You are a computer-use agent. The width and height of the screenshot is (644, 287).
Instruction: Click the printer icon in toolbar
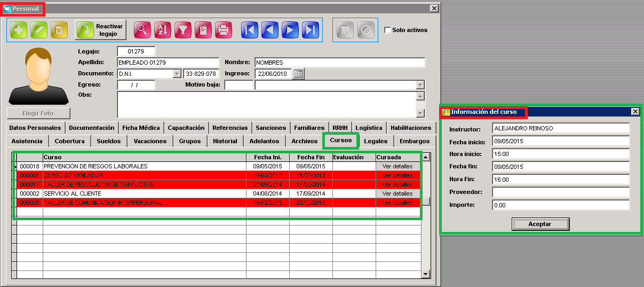point(224,30)
